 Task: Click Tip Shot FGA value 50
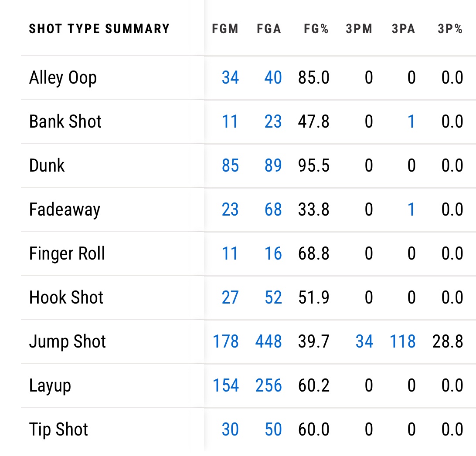[273, 430]
